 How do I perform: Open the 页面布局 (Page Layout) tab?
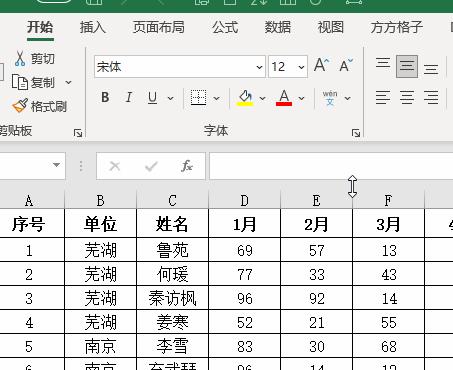click(159, 27)
